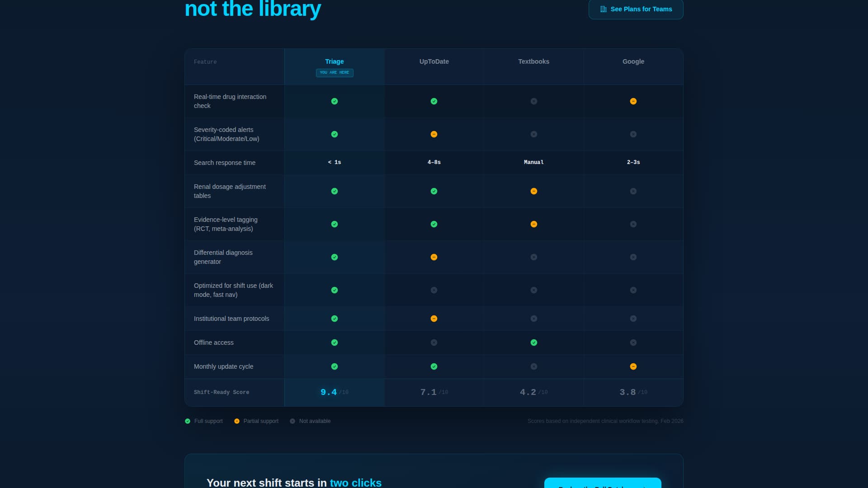This screenshot has width=868, height=488.
Task: Click UpToDate's partial icon for Institutional team protocols
Action: click(x=434, y=319)
